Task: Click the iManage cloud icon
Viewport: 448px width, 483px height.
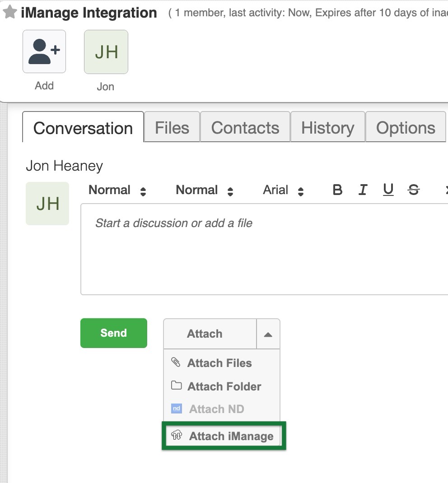Action: click(x=177, y=435)
